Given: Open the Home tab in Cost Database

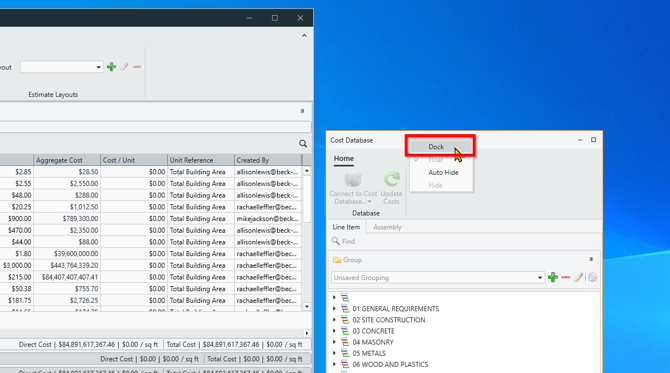Looking at the screenshot, I should coord(344,159).
